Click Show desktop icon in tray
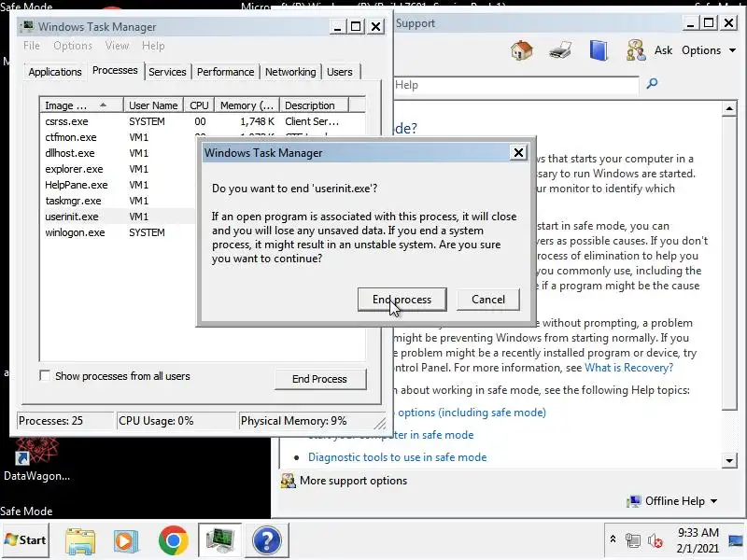The width and height of the screenshot is (747, 560). click(736, 540)
